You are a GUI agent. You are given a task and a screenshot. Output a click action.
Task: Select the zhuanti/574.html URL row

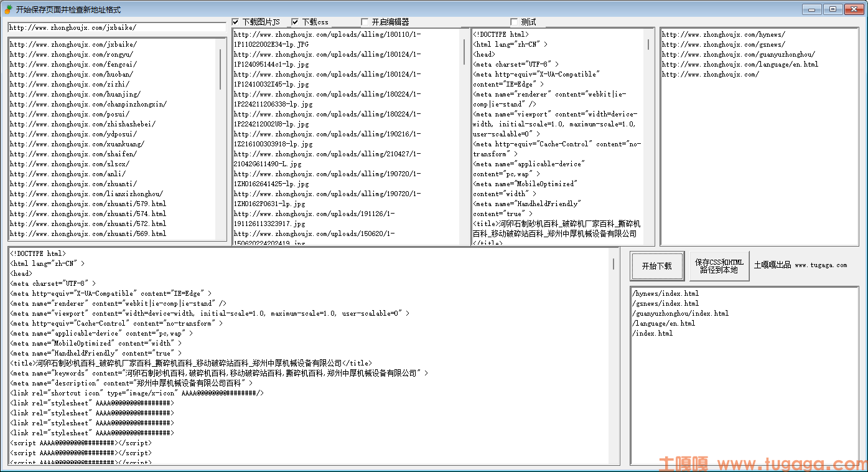pos(88,214)
